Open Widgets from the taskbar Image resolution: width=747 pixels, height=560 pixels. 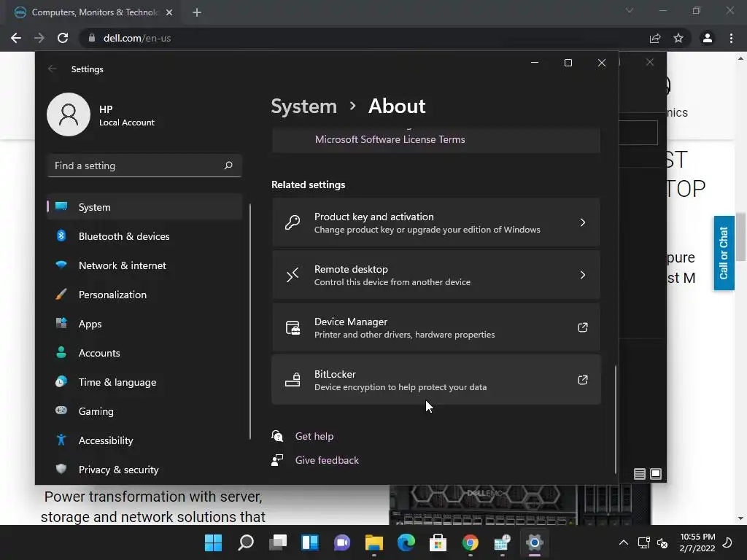tap(309, 542)
